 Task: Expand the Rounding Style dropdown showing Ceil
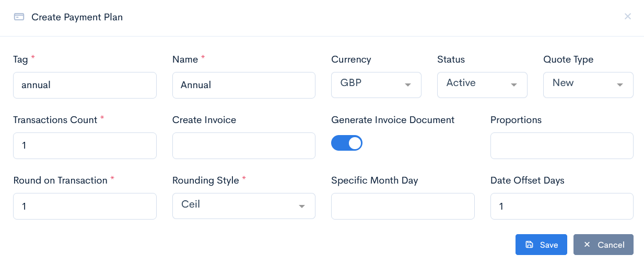[243, 206]
